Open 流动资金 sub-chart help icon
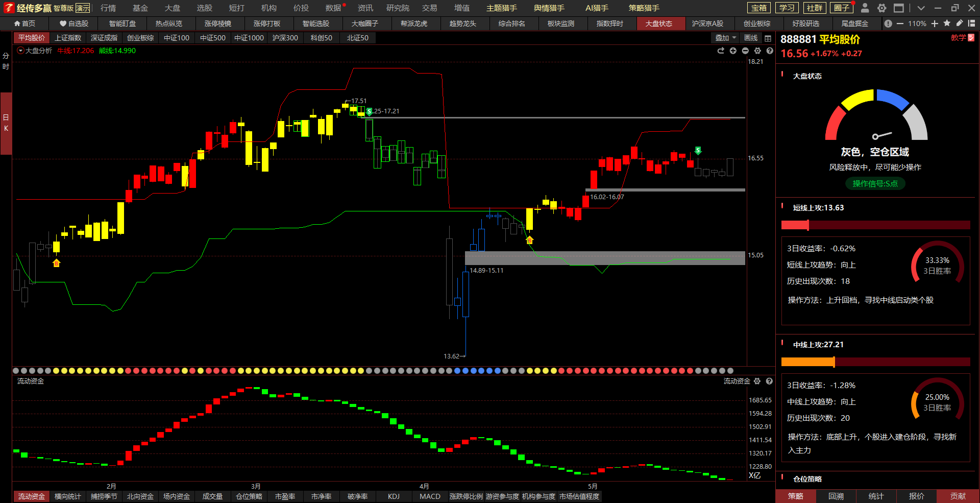Screen dimensions: 980x503 click(769, 381)
